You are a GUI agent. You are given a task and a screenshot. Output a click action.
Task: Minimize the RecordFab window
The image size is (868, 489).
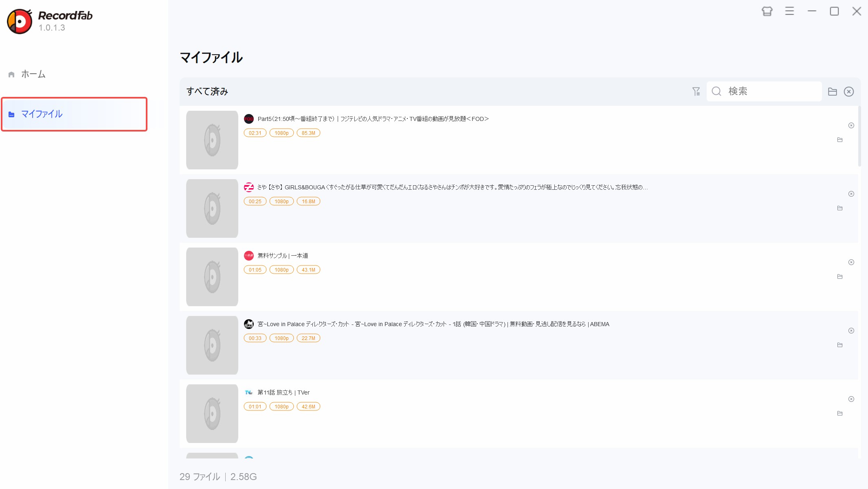click(x=812, y=11)
